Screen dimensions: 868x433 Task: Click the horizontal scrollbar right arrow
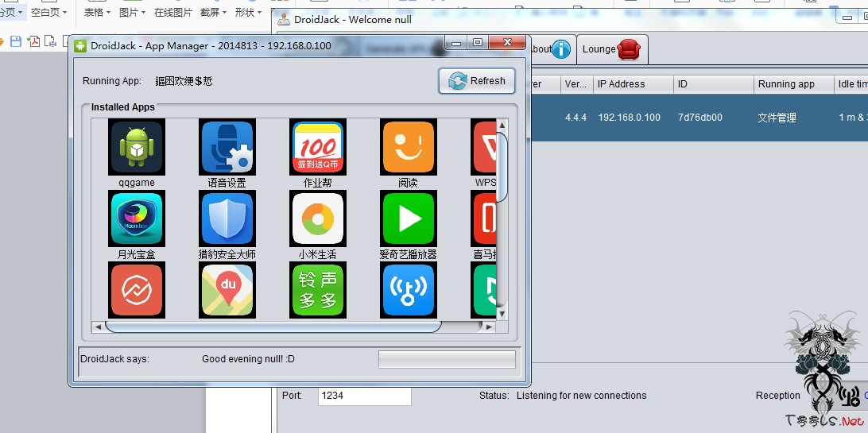489,327
